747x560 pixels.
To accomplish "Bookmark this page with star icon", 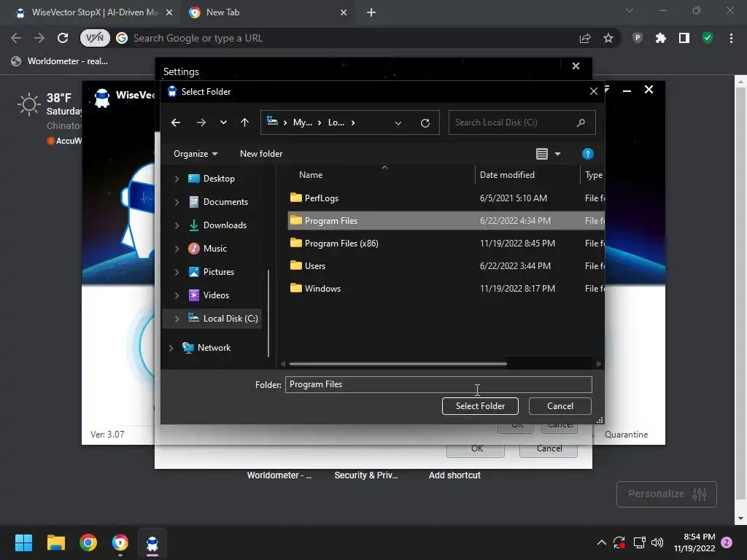I will tap(608, 38).
